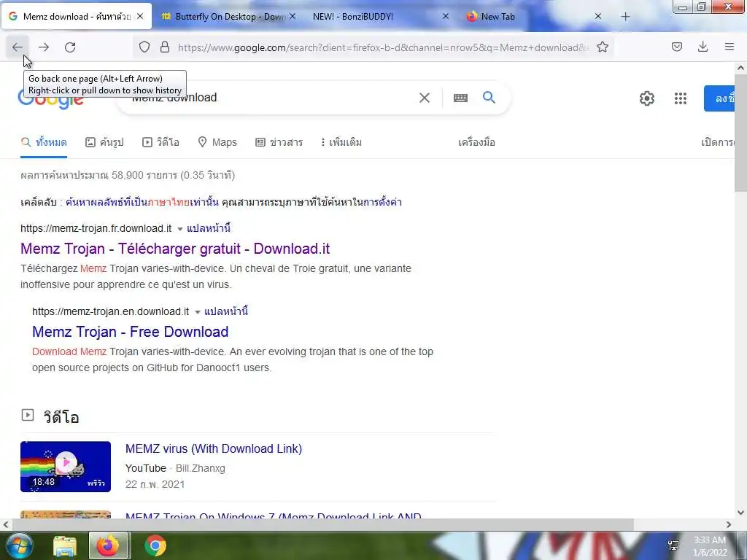Open Memz Trojan - Télécharger gratuit result
This screenshot has width=747, height=560.
(175, 249)
